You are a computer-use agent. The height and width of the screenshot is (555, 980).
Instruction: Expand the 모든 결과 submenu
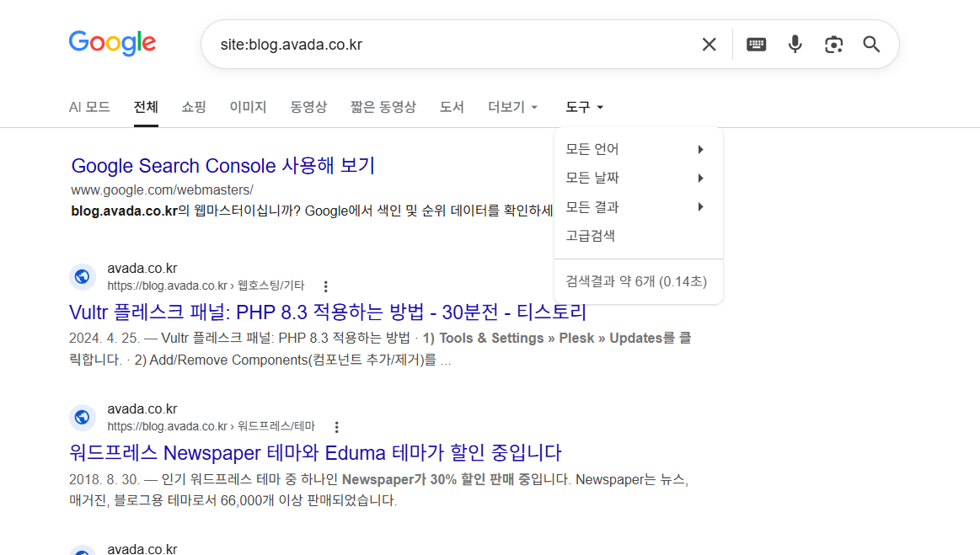[638, 207]
